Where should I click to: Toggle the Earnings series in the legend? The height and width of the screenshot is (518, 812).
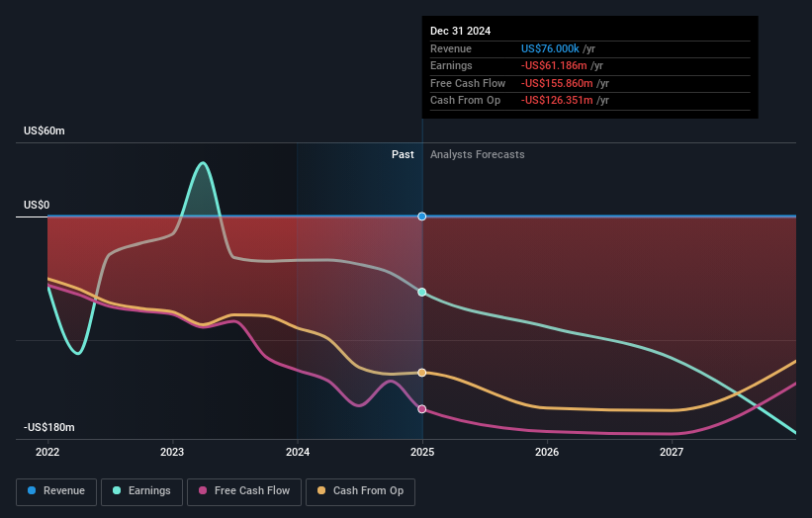click(x=141, y=491)
